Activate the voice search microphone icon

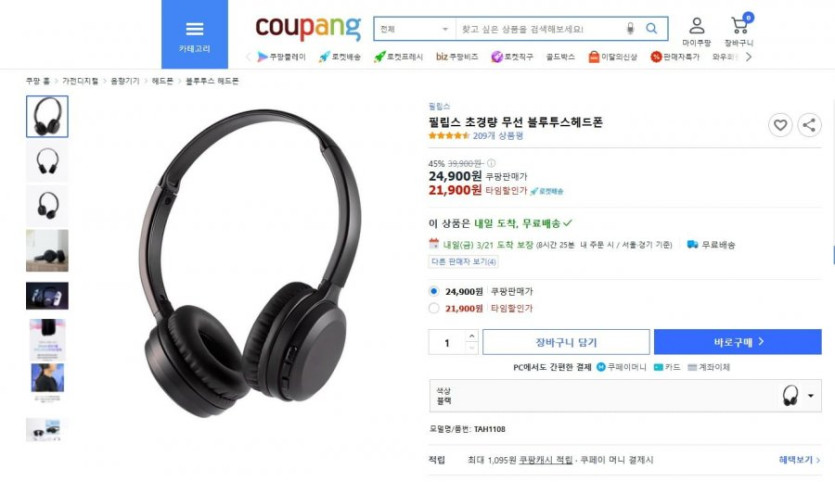(x=630, y=28)
